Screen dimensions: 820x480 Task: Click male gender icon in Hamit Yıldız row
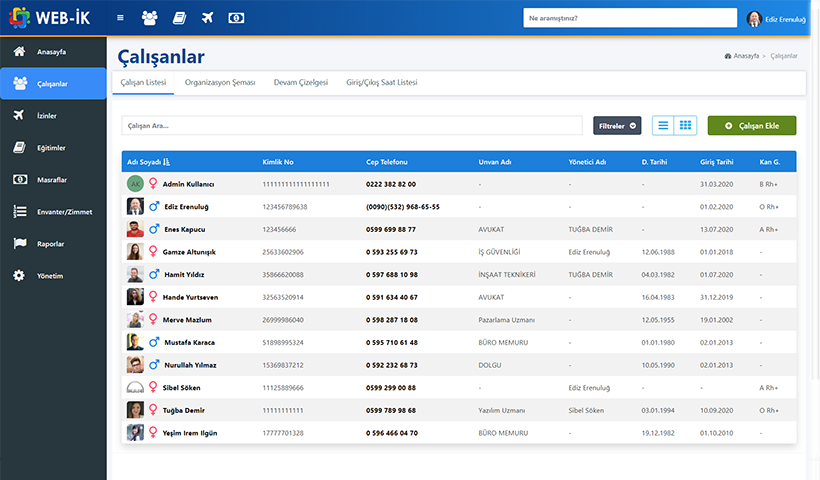click(x=154, y=274)
